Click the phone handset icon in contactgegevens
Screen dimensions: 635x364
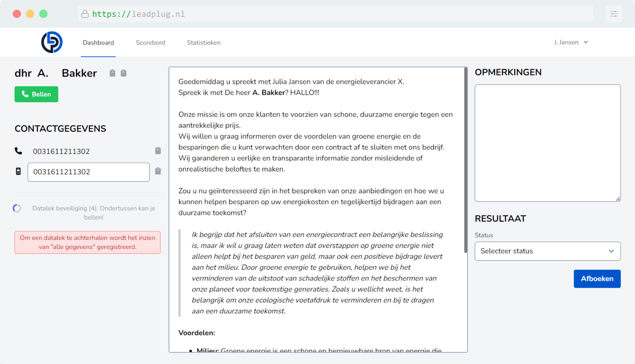click(x=18, y=151)
